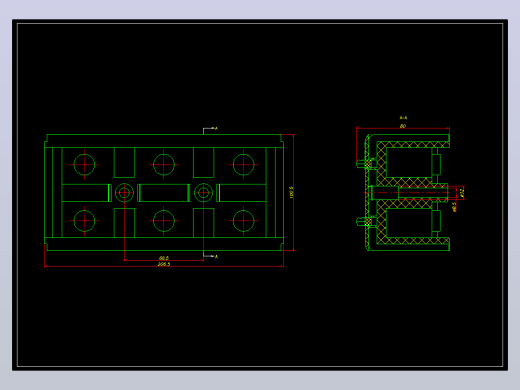Select the 80 width dimension text
This screenshot has width=520, height=390.
pyautogui.click(x=403, y=126)
